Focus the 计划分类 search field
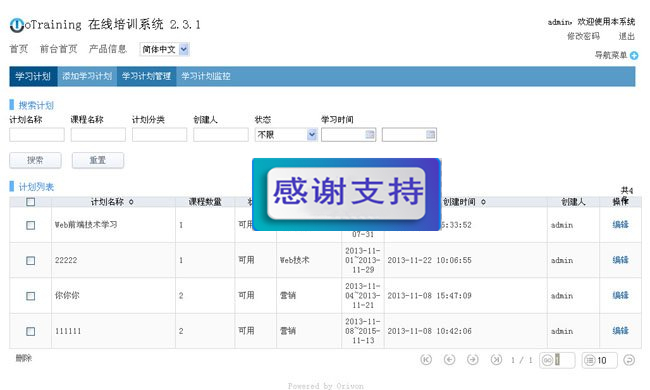The image size is (650, 390). pos(160,135)
